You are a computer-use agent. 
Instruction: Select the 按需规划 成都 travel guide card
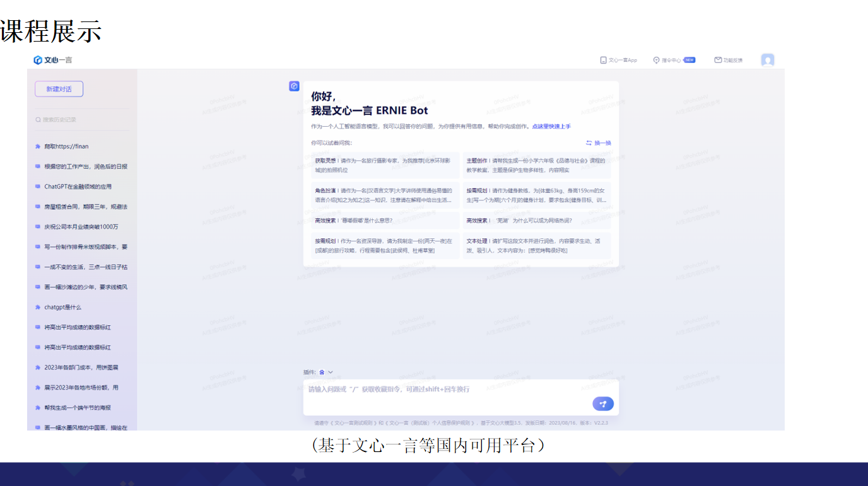(385, 246)
